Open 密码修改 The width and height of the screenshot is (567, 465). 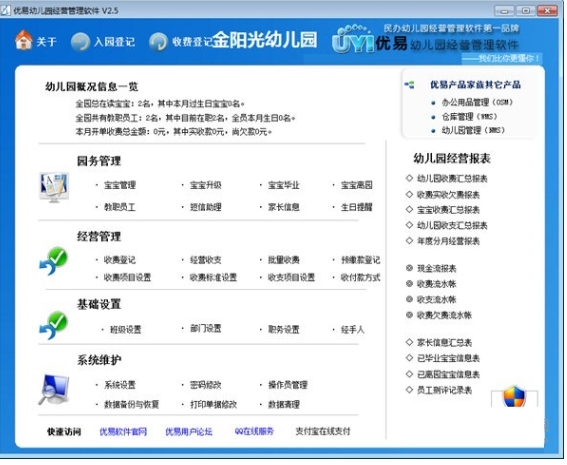pos(206,385)
